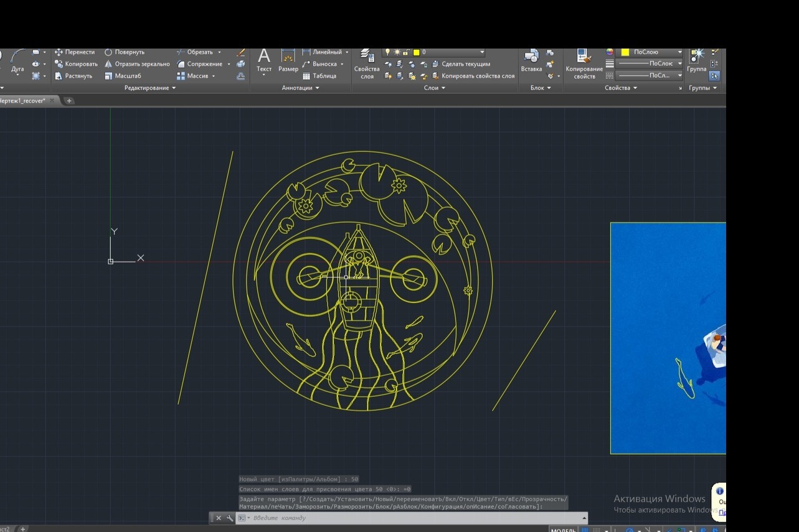The image size is (799, 532).
Task: Open Свойства panel dialog launcher arrow
Action: (680, 88)
